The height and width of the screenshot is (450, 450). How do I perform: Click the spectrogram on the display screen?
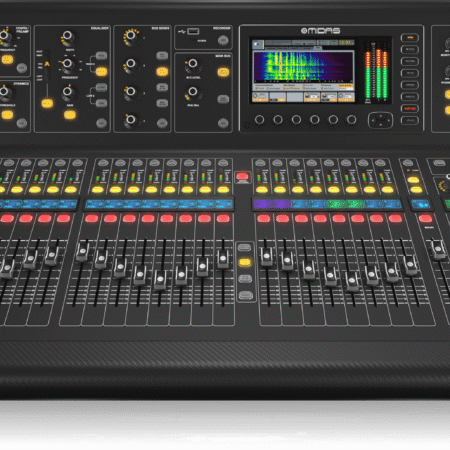click(303, 67)
